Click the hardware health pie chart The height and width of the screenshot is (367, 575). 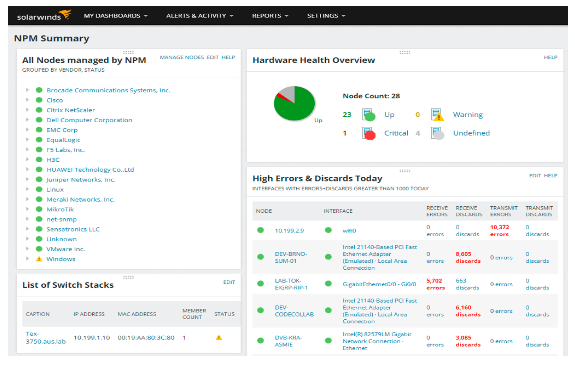(294, 103)
